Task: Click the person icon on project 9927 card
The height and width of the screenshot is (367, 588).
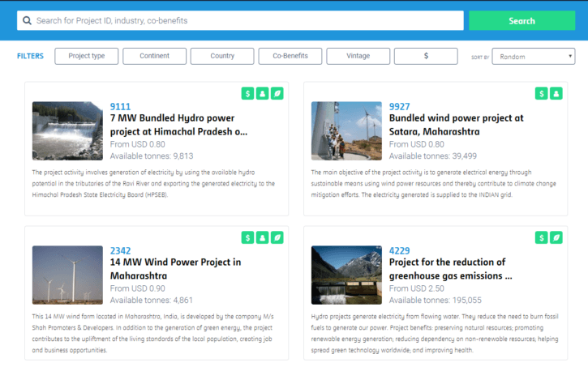Action: [x=556, y=94]
